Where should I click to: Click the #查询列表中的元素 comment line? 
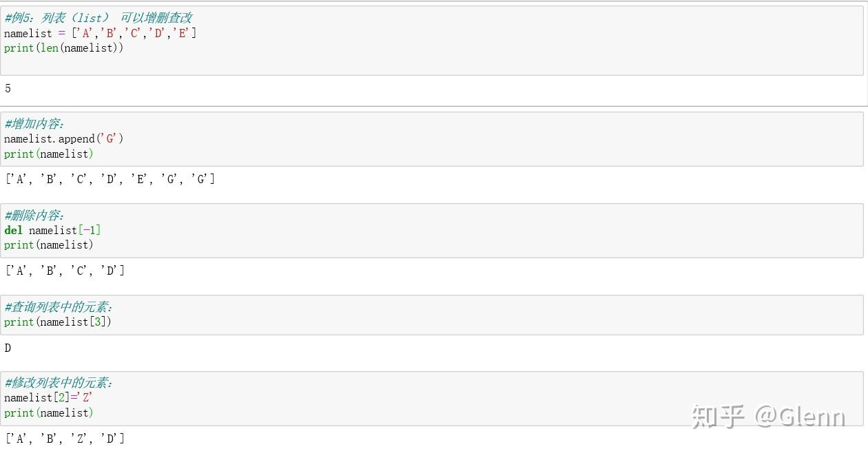pos(59,307)
